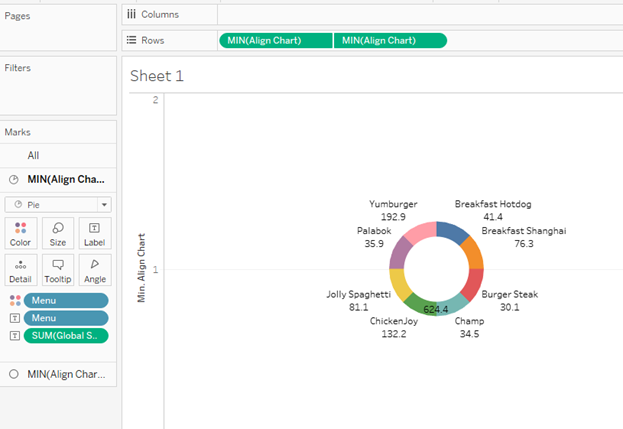Open the Angle mark card

click(x=95, y=270)
